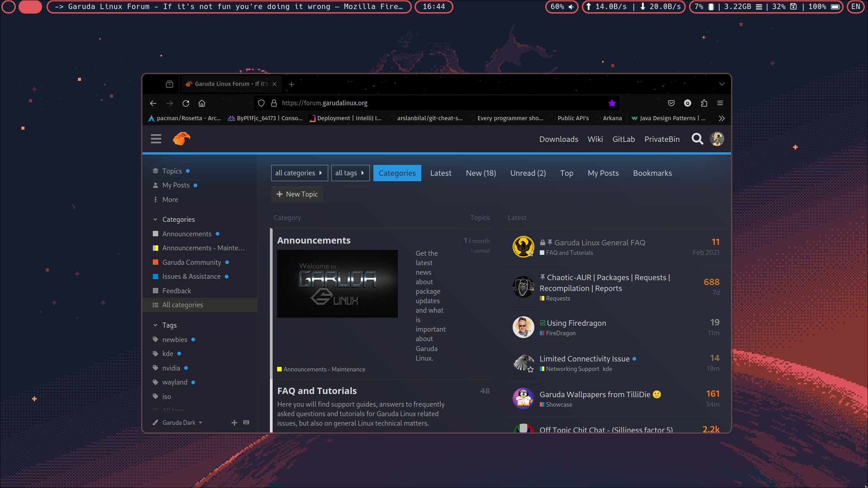
Task: Open the forum search magnifier
Action: click(698, 139)
